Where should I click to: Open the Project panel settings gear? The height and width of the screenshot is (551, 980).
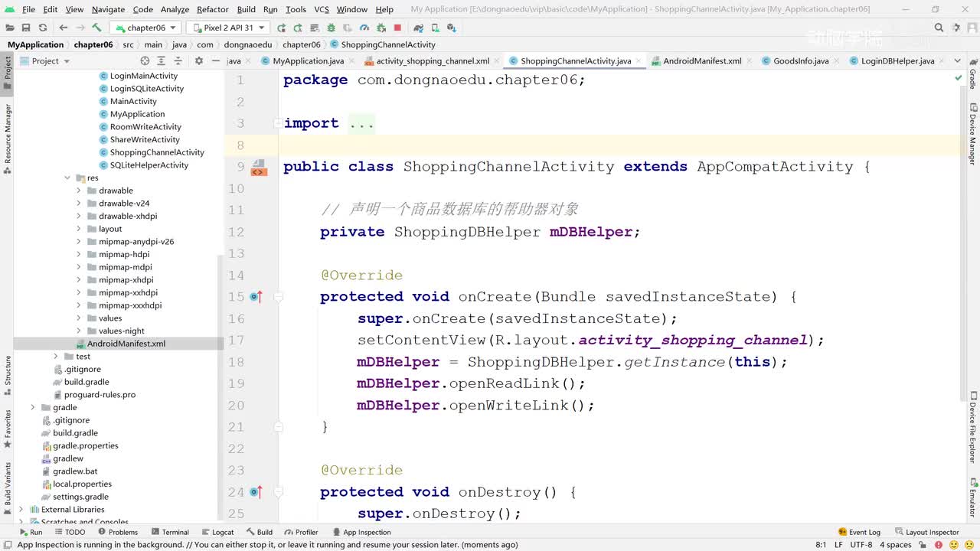199,60
